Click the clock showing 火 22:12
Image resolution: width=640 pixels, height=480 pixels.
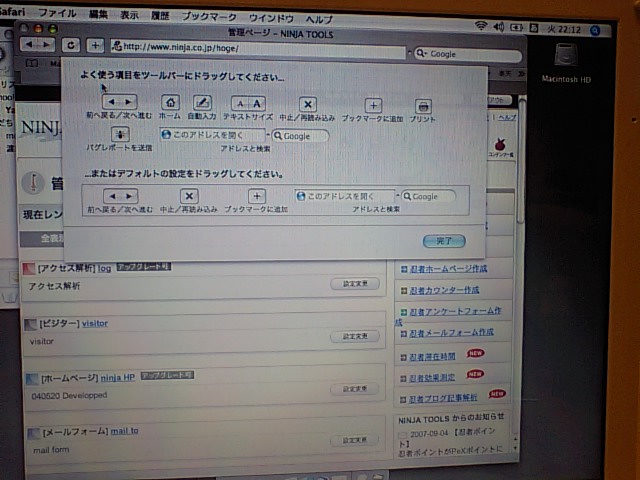tap(564, 29)
